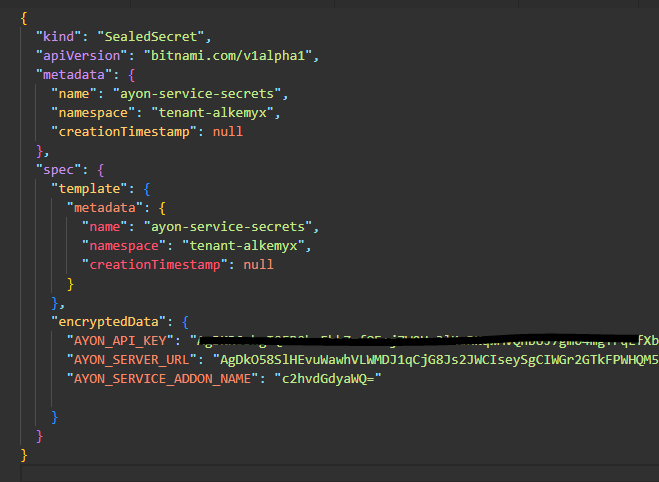This screenshot has width=659, height=482.
Task: Click the opening brace on the first line
Action: pyautogui.click(x=24, y=17)
